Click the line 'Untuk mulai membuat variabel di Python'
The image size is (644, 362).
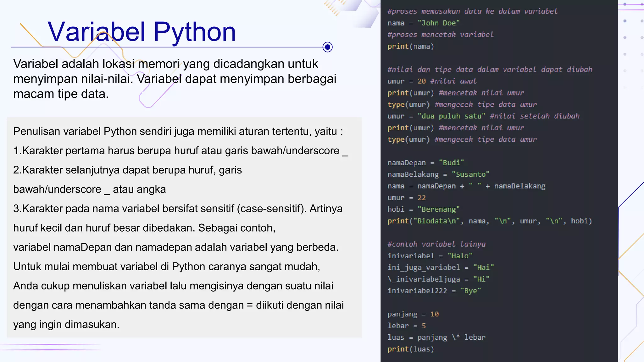pyautogui.click(x=167, y=266)
